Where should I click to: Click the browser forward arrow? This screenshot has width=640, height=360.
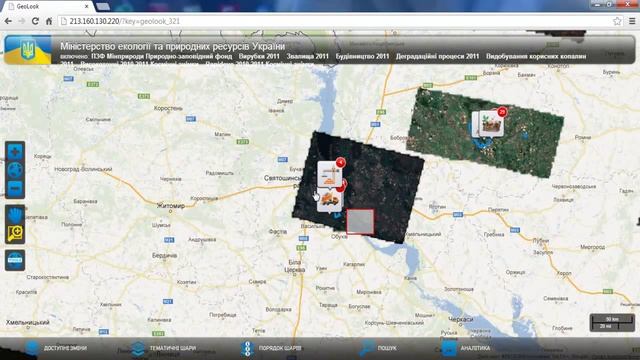[22, 21]
